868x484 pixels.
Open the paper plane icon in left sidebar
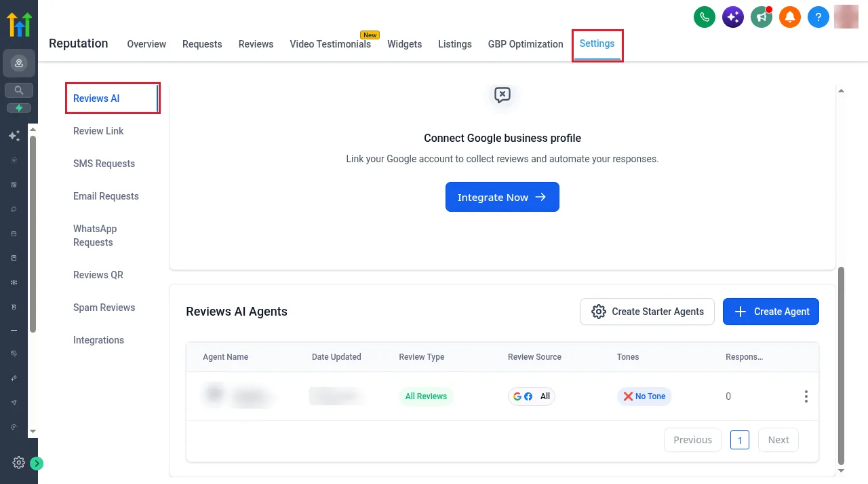(14, 403)
